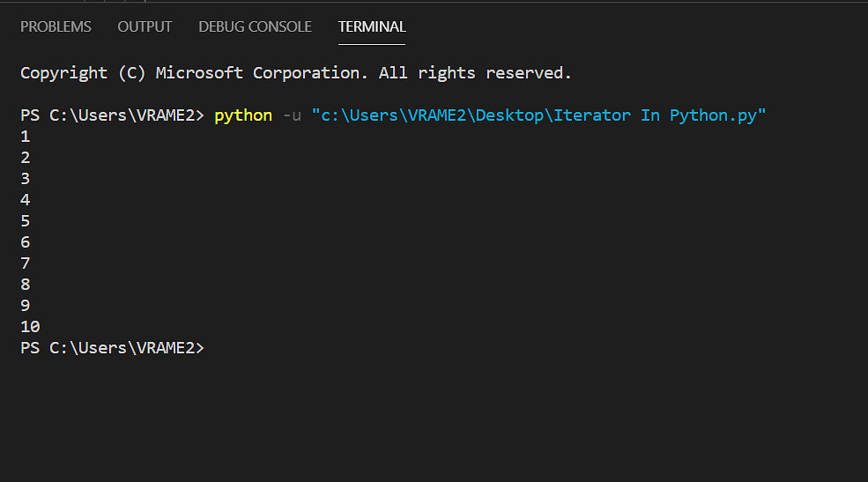
Task: Click output line showing 6
Action: pos(25,241)
